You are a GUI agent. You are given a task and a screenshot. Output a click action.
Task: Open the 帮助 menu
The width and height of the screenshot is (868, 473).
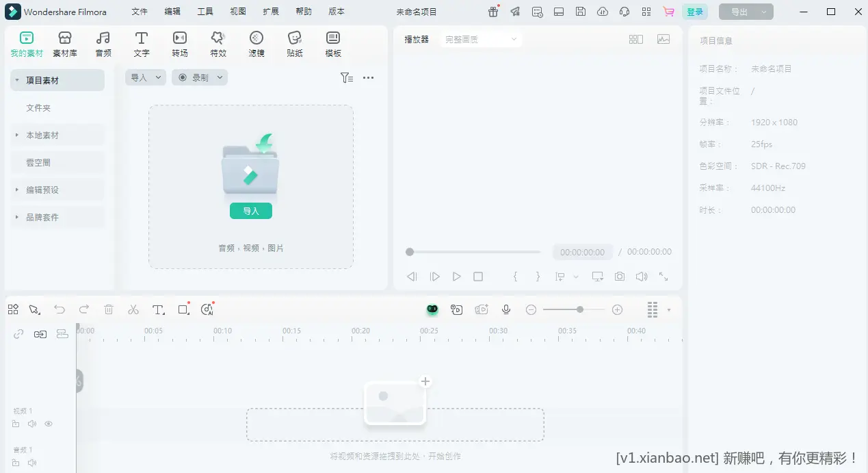click(x=303, y=11)
